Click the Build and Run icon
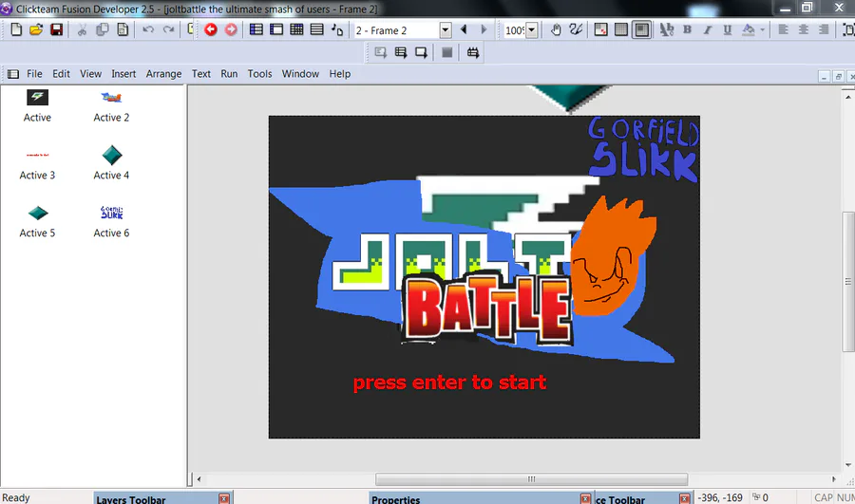 click(473, 52)
